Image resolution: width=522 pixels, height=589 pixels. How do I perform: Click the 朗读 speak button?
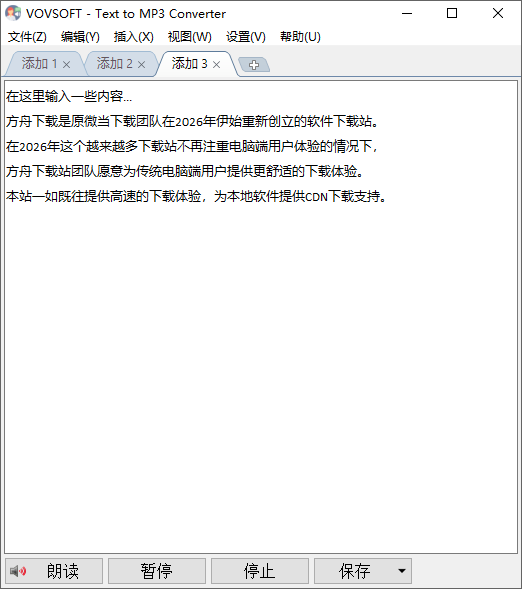point(54,571)
